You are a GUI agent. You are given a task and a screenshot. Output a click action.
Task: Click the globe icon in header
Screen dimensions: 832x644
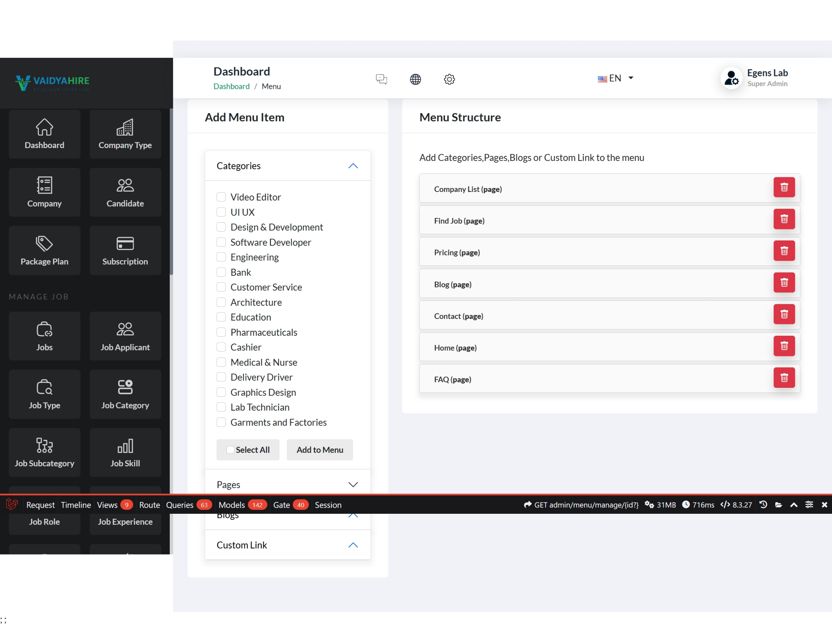coord(415,79)
